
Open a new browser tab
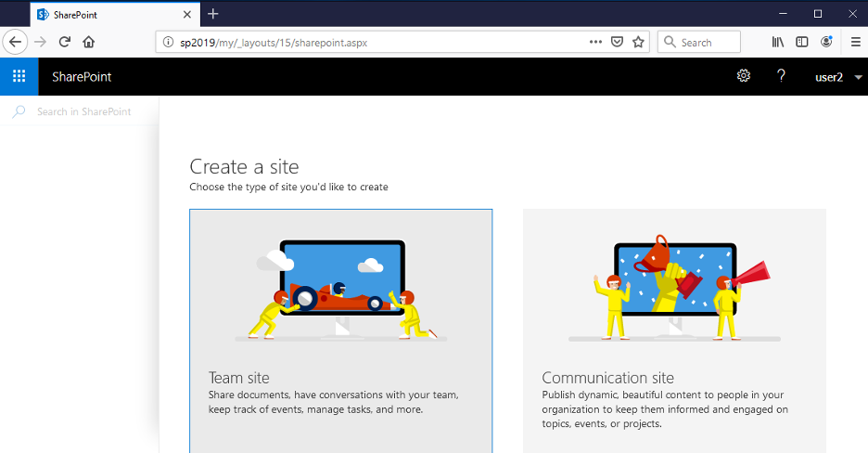213,14
